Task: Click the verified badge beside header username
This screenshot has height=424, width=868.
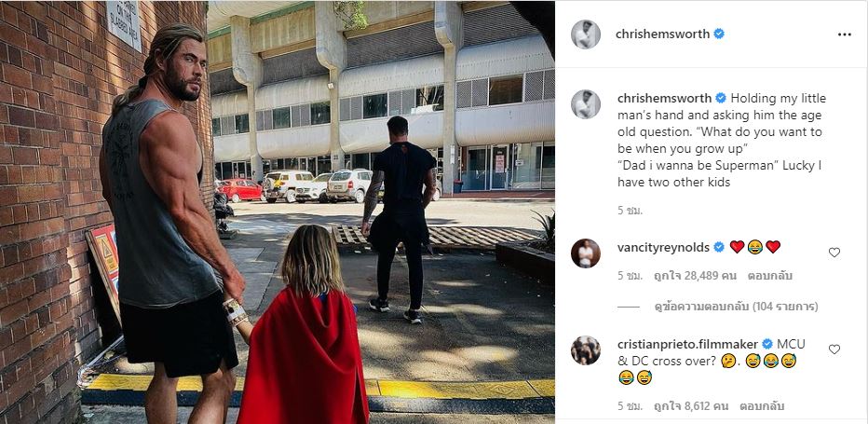Action: click(x=719, y=34)
